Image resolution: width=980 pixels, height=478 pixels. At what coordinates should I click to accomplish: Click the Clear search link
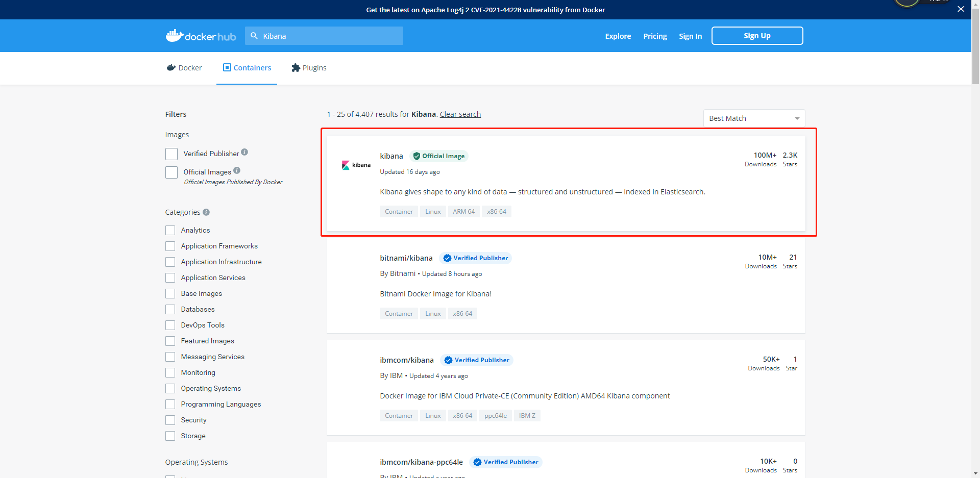click(x=460, y=114)
